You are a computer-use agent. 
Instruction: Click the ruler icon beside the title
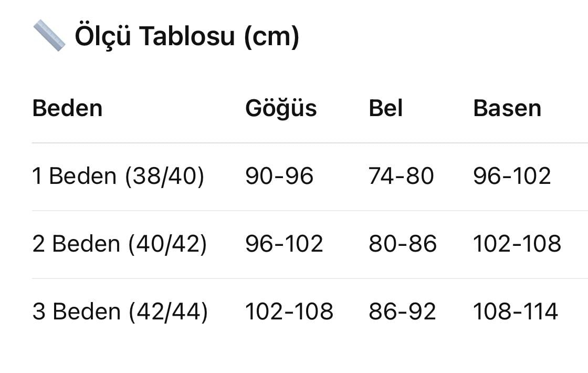tap(49, 36)
